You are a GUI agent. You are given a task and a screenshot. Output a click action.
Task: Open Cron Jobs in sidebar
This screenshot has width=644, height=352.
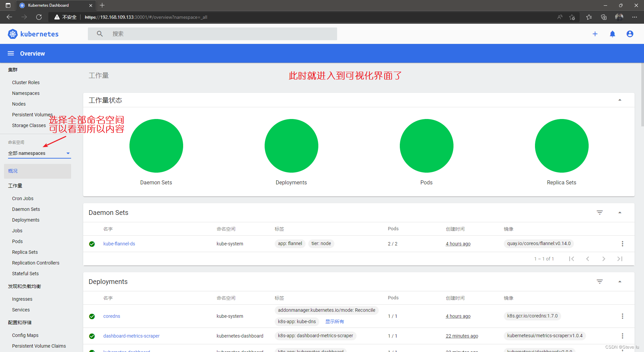(23, 198)
